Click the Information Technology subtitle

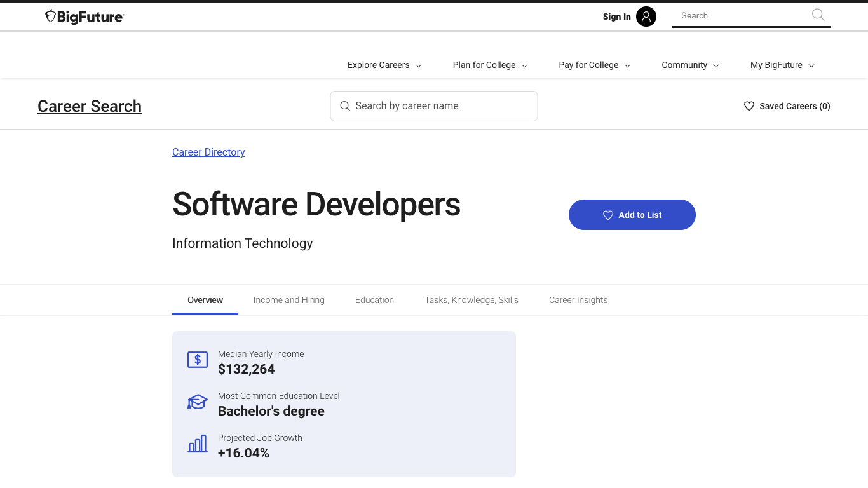click(243, 243)
